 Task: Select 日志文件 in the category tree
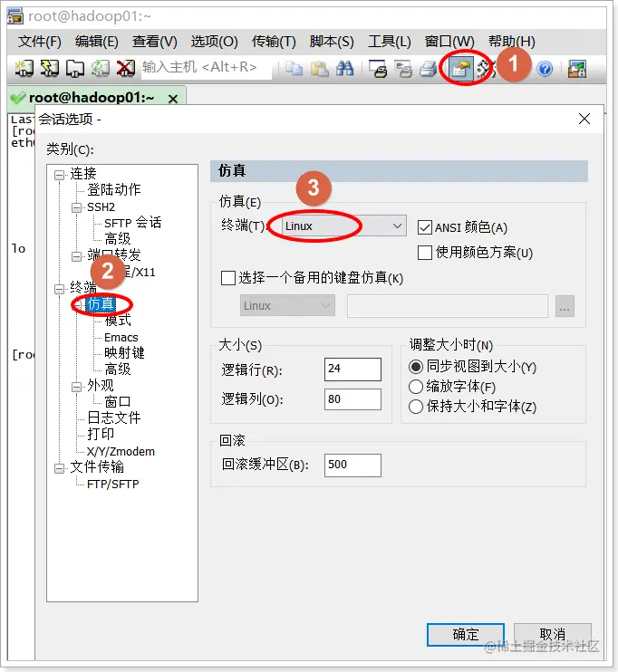pos(113,418)
